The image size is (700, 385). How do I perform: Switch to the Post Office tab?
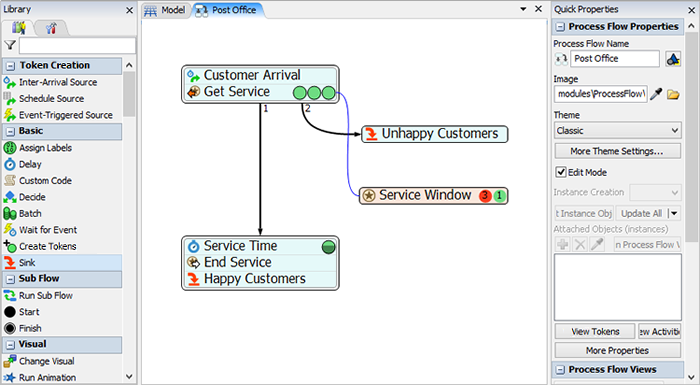pos(227,10)
